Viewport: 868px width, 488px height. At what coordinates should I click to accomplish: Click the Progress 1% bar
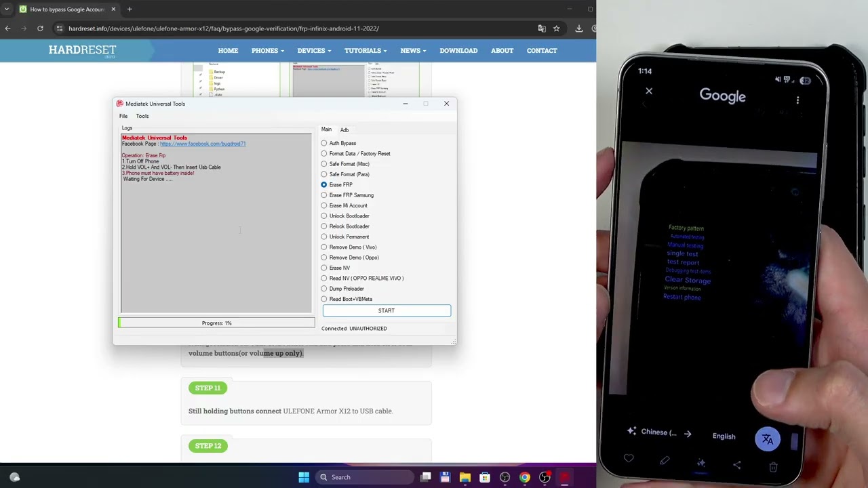click(216, 323)
